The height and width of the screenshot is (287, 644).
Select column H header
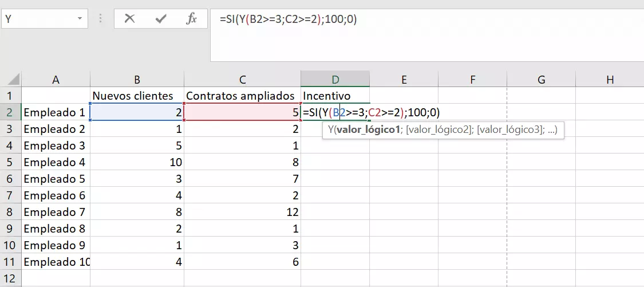(610, 80)
